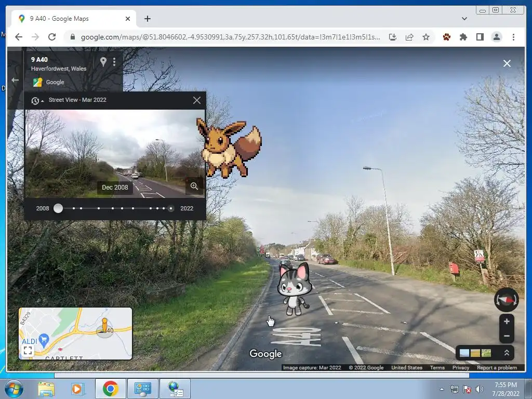
Task: Open Windows Media Player from taskbar
Action: 77,389
